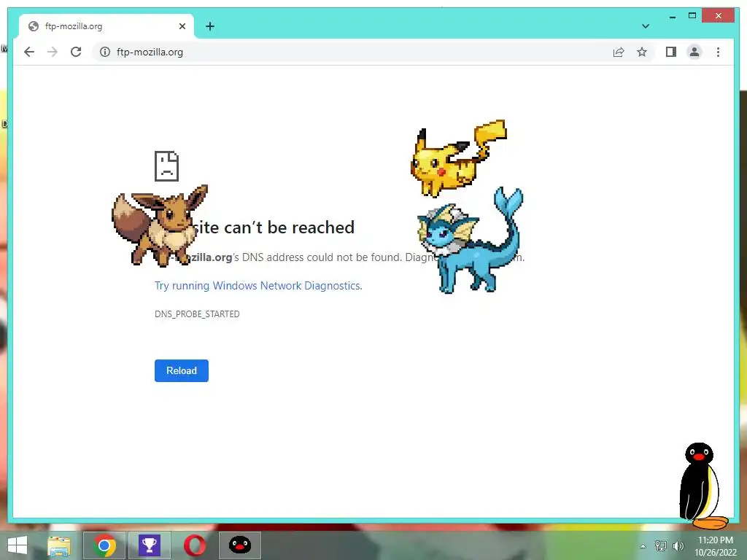
Task: Launch Opera from the taskbar
Action: pos(195,545)
